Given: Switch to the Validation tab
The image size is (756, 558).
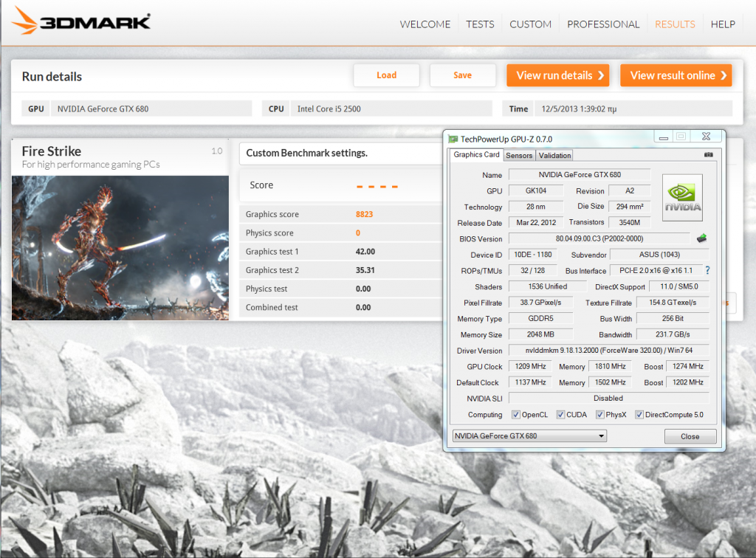Looking at the screenshot, I should point(554,156).
